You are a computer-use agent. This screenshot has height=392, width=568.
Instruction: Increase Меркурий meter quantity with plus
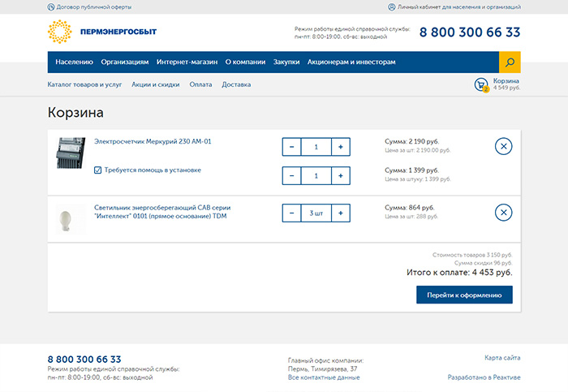(x=341, y=147)
